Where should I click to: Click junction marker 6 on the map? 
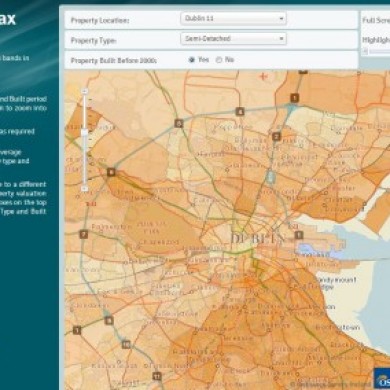pyautogui.click(x=111, y=172)
